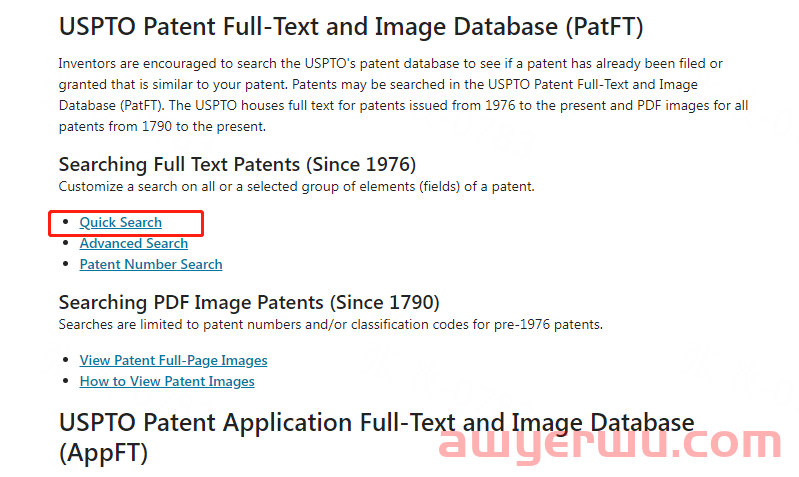The height and width of the screenshot is (477, 799).
Task: Follow the Patent Number Search link
Action: click(x=151, y=264)
